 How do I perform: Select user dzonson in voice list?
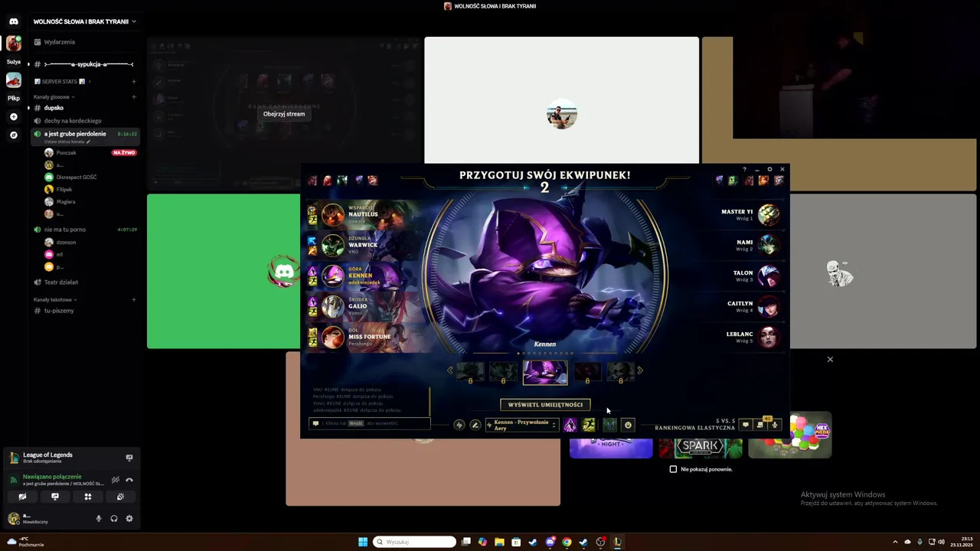coord(90,243)
